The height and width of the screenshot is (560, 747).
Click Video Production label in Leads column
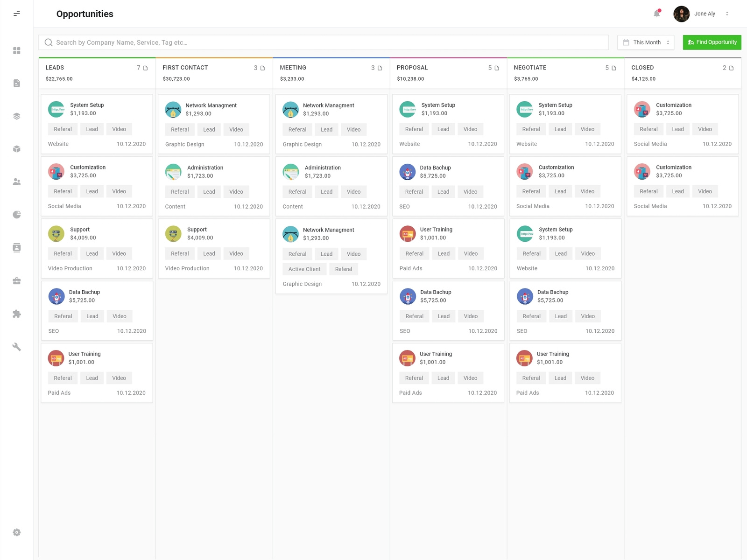(70, 269)
